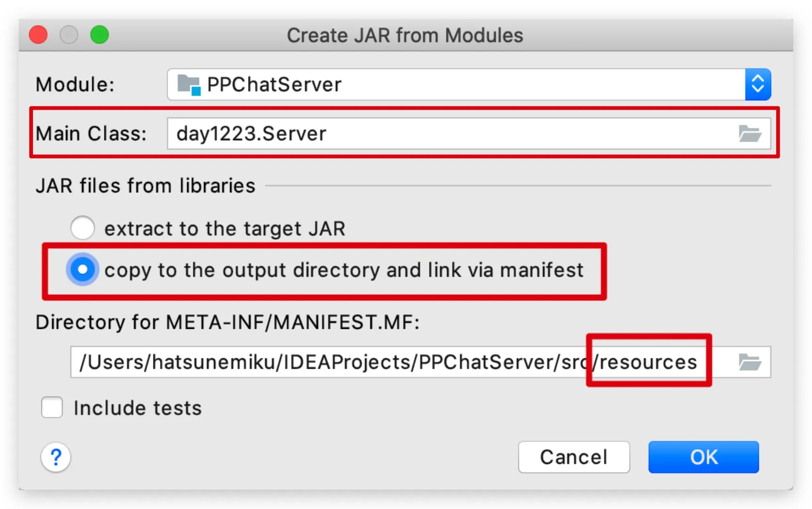The image size is (812, 509).
Task: Click the PPChatServer module folder icon
Action: (189, 85)
